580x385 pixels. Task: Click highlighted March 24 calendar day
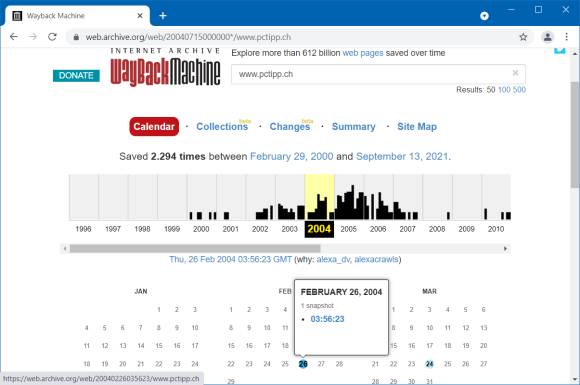[x=429, y=364]
